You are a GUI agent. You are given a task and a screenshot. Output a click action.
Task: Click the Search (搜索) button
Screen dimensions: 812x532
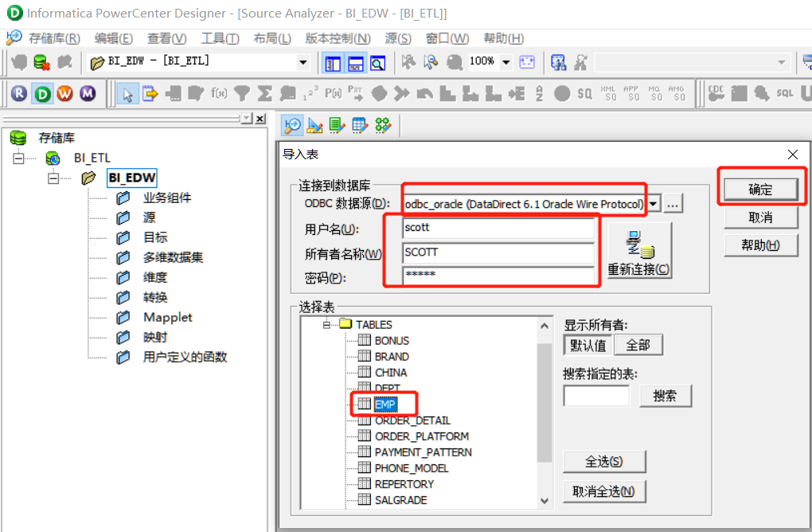[665, 396]
